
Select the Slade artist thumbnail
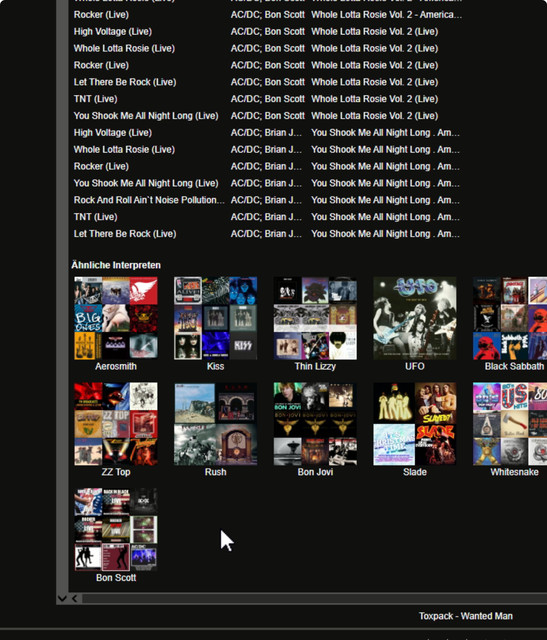[415, 424]
